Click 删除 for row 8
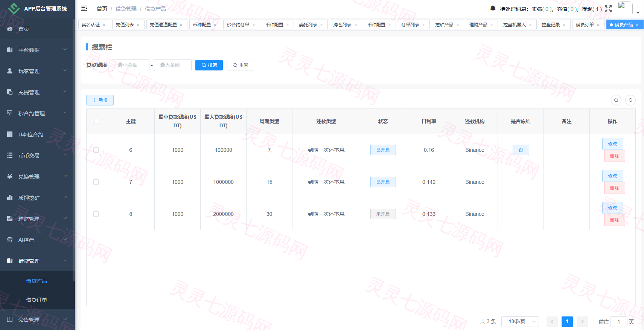The image size is (644, 330). (615, 220)
